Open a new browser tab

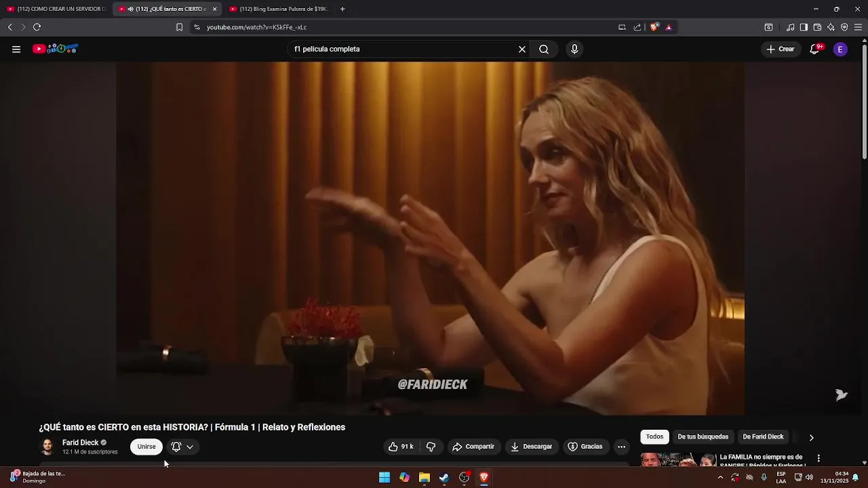(342, 9)
